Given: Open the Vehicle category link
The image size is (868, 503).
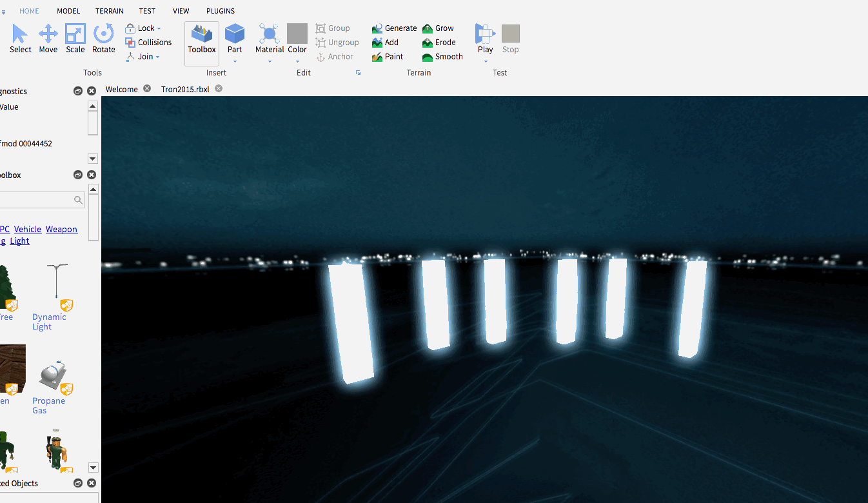Looking at the screenshot, I should (x=28, y=229).
